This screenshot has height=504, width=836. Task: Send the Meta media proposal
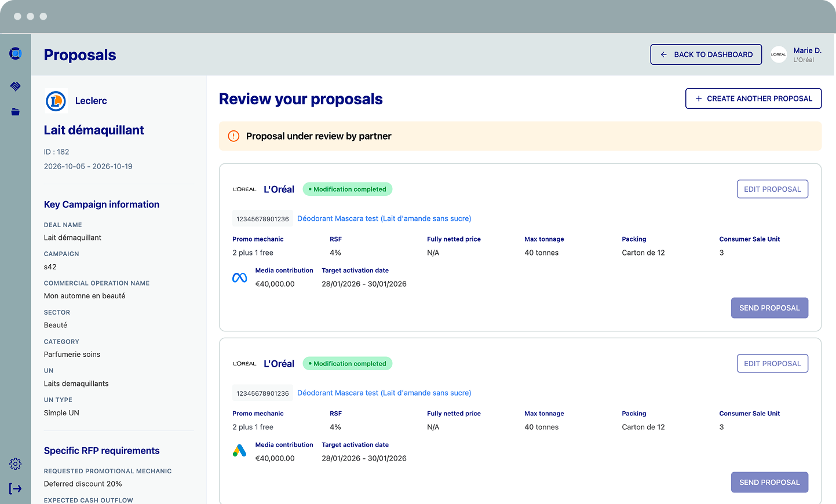[769, 308]
